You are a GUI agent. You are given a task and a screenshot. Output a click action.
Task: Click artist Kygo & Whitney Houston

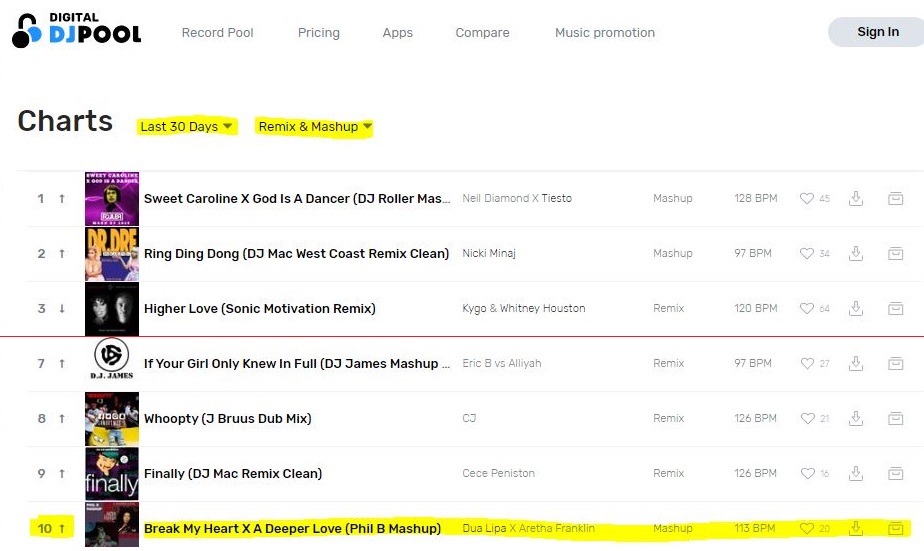(524, 308)
